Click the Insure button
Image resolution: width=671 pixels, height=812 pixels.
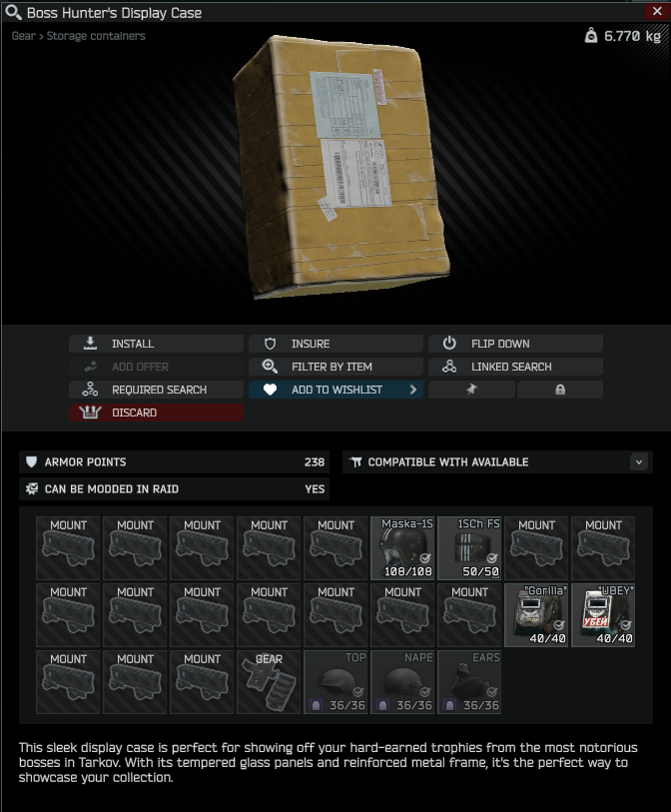point(335,344)
